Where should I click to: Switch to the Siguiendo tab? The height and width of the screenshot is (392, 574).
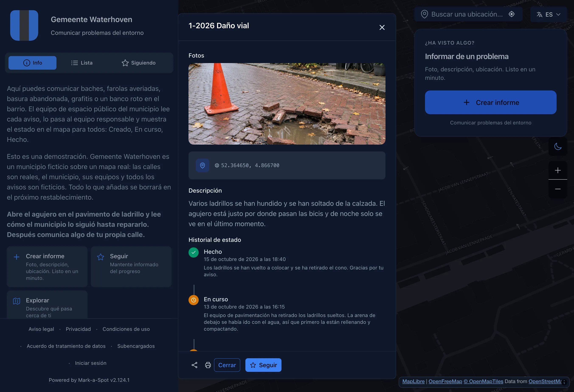(x=139, y=63)
